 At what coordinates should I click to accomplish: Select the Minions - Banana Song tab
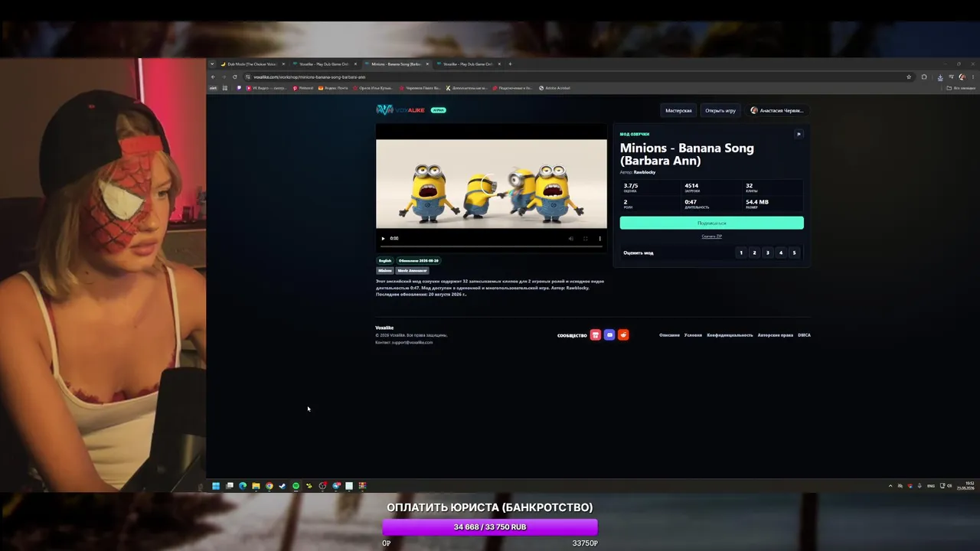pyautogui.click(x=397, y=64)
